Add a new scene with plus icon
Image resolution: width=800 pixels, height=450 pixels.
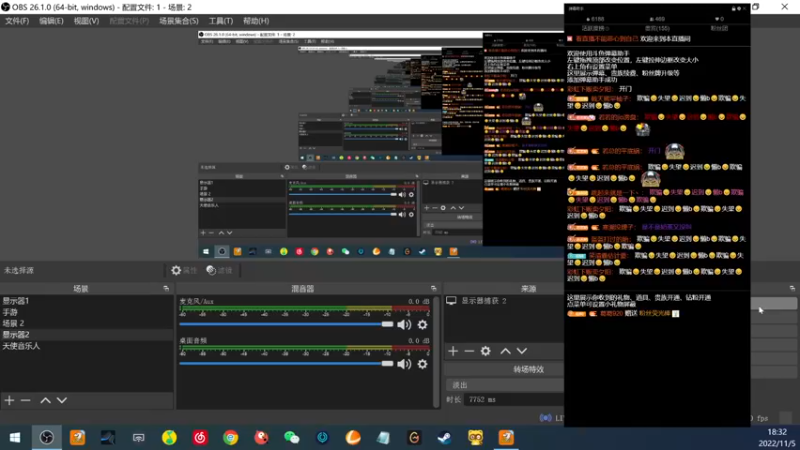(x=9, y=401)
